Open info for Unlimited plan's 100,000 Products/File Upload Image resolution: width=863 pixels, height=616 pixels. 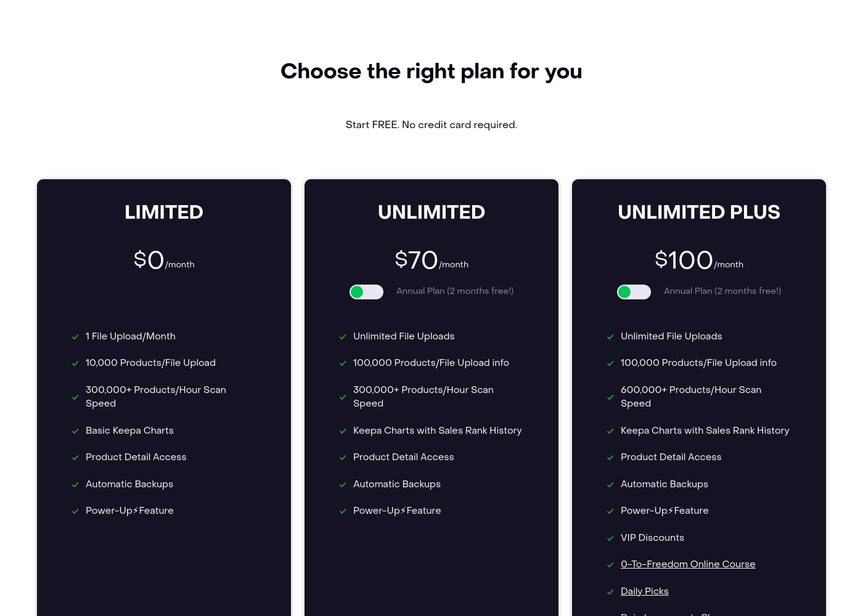pos(501,363)
